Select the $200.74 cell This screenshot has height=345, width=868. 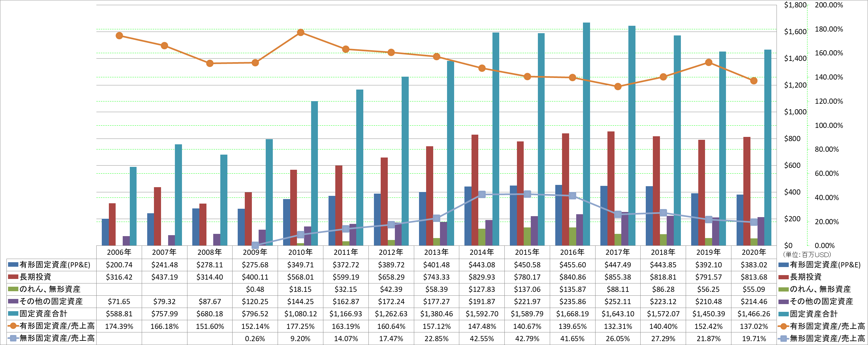tap(119, 265)
